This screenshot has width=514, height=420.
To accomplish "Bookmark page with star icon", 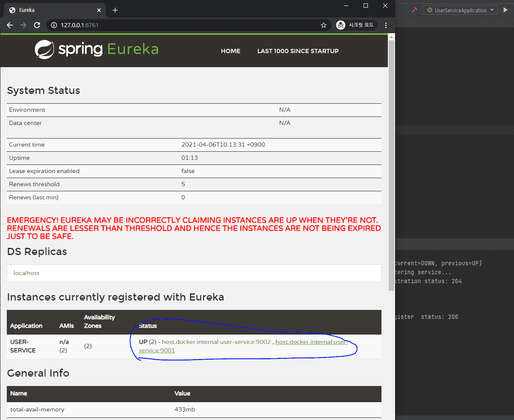I will coord(324,25).
